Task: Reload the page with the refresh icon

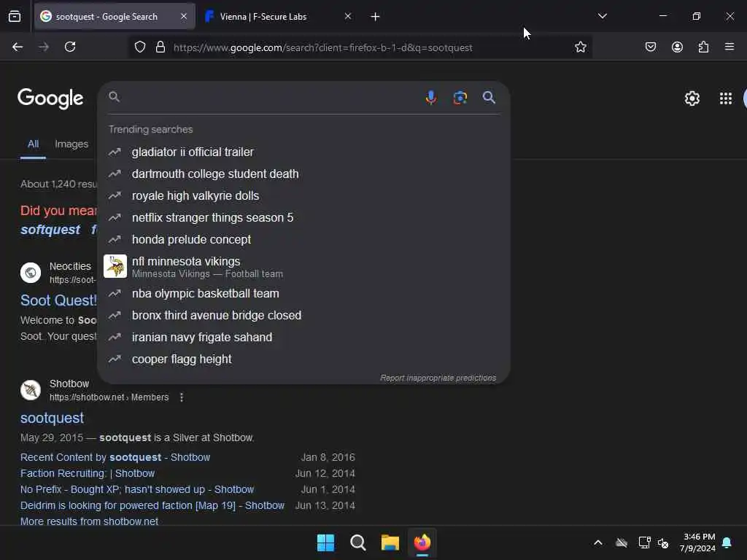Action: tap(70, 47)
